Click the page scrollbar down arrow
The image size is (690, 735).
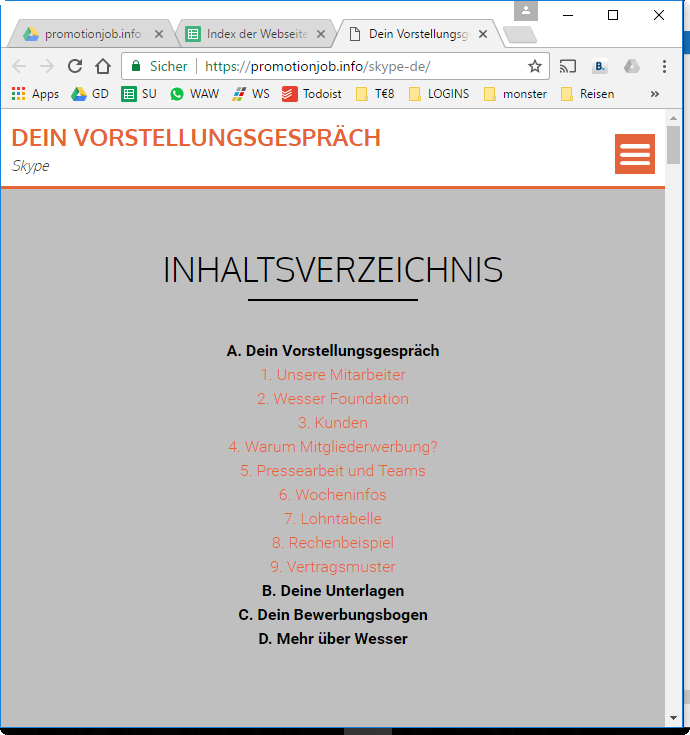coord(673,718)
